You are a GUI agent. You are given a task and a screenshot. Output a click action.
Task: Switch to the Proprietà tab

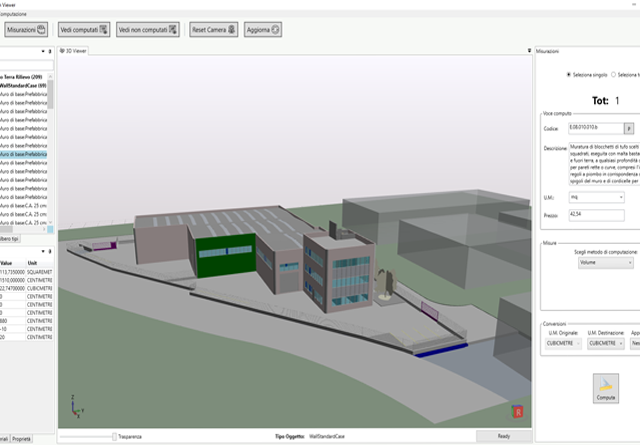[21, 439]
